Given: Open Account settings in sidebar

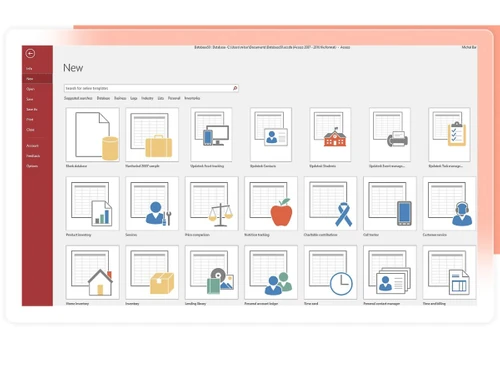Looking at the screenshot, I should (32, 146).
